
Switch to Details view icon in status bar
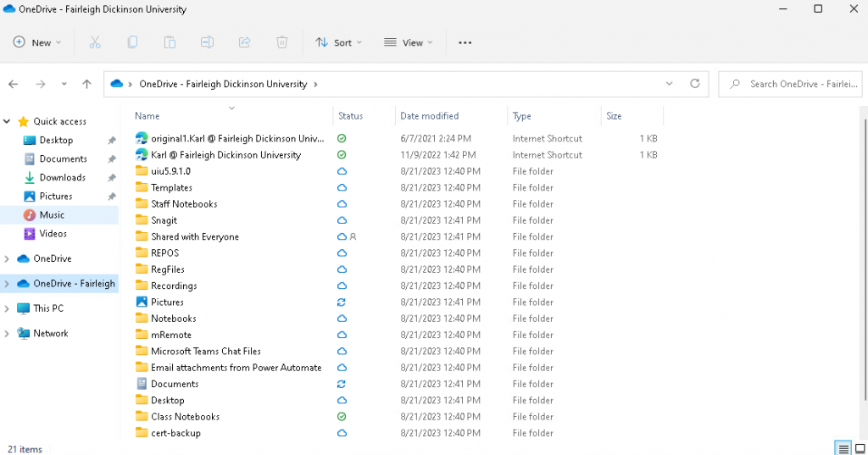[x=843, y=449]
